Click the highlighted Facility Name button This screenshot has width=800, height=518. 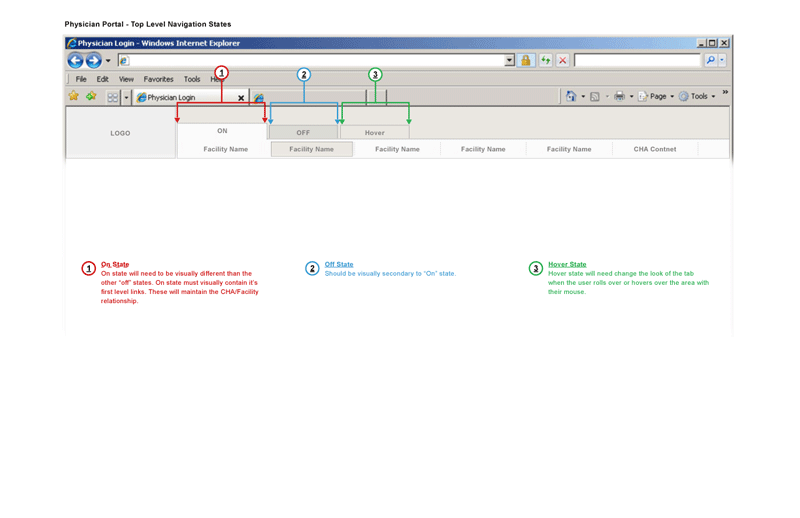[x=312, y=149]
